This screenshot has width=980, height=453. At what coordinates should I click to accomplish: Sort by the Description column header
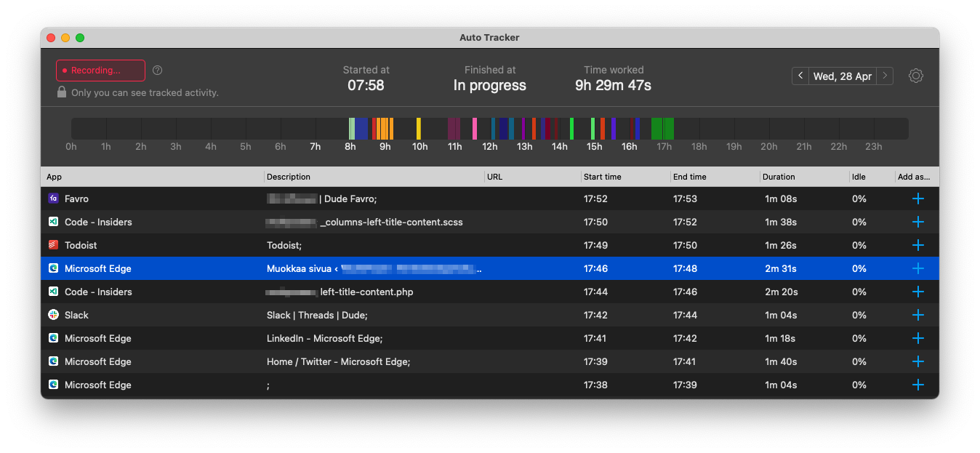tap(374, 177)
